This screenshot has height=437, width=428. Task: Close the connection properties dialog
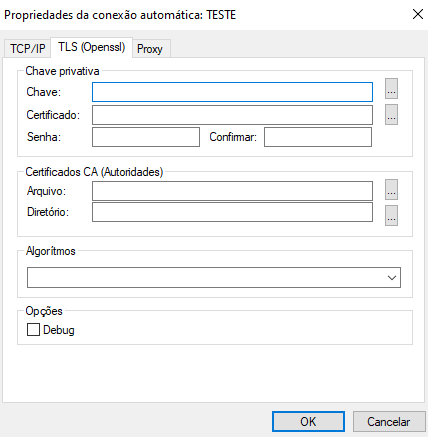pyautogui.click(x=418, y=14)
